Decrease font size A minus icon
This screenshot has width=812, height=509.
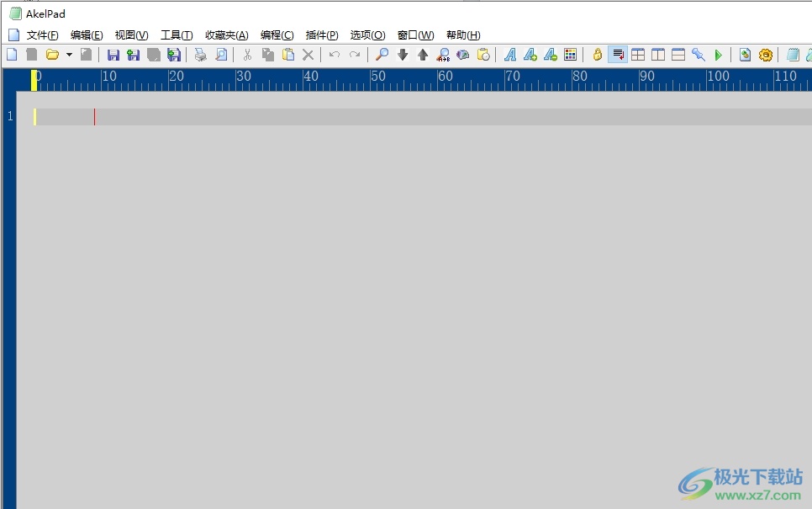point(551,55)
